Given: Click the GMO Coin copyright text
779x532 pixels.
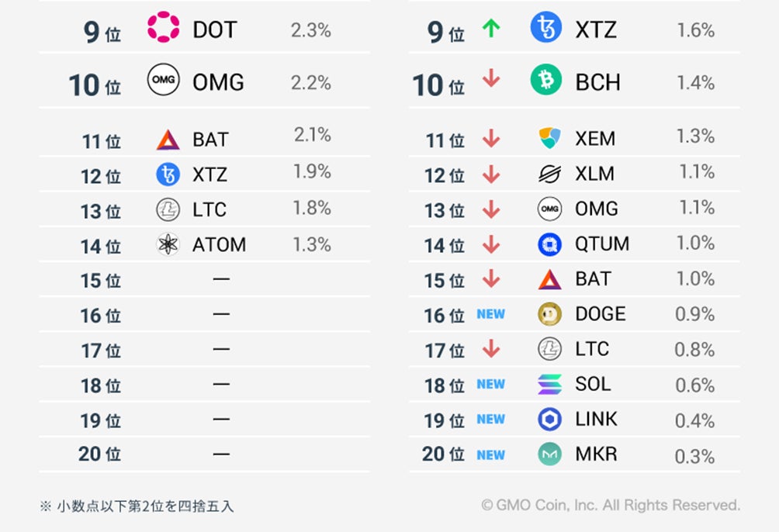Looking at the screenshot, I should click(610, 506).
